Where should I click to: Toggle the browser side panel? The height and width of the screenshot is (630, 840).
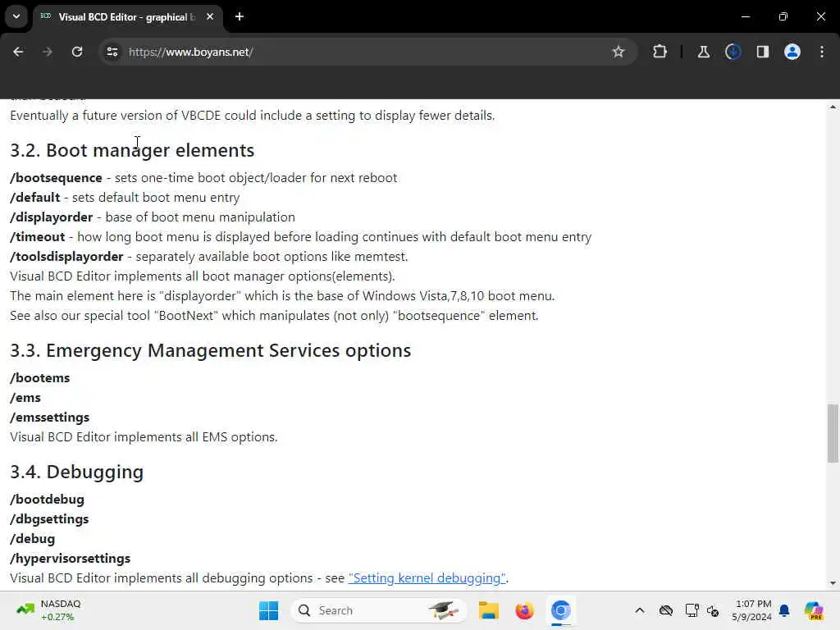(762, 52)
